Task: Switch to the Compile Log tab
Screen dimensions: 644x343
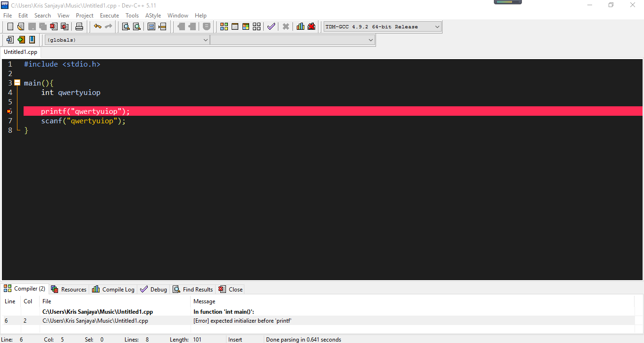Action: [113, 289]
